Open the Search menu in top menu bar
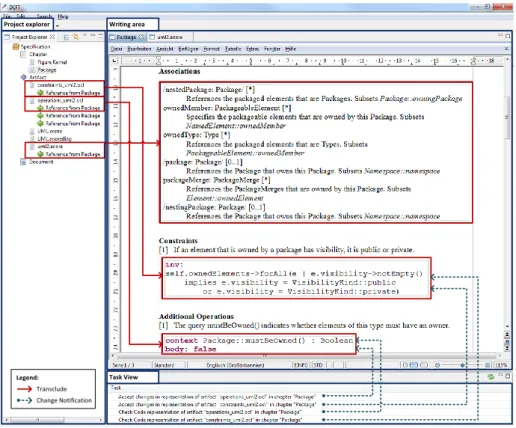 [x=44, y=16]
